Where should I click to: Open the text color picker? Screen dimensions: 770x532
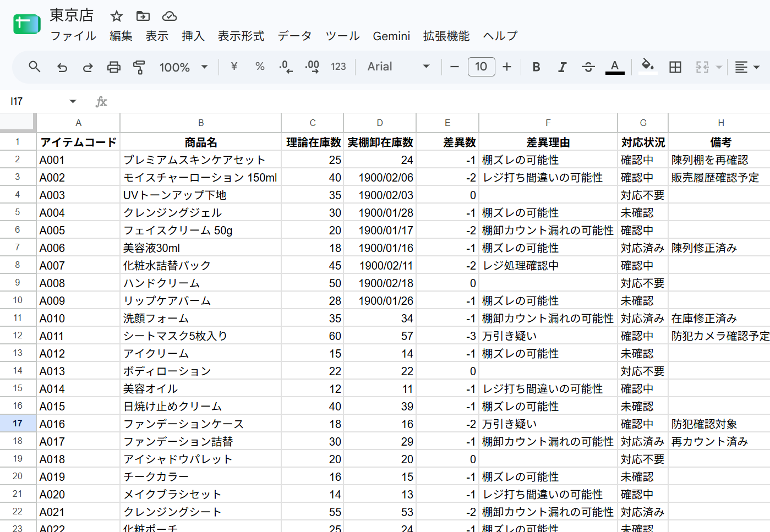pos(615,67)
